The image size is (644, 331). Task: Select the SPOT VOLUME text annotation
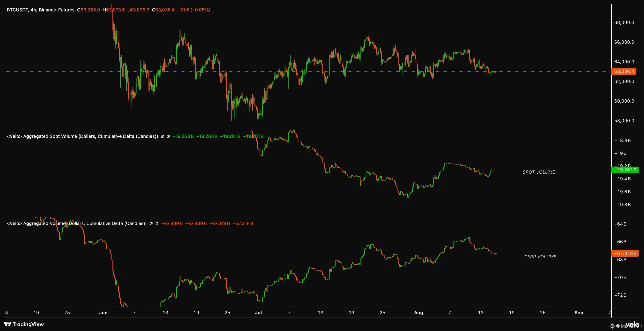(539, 172)
